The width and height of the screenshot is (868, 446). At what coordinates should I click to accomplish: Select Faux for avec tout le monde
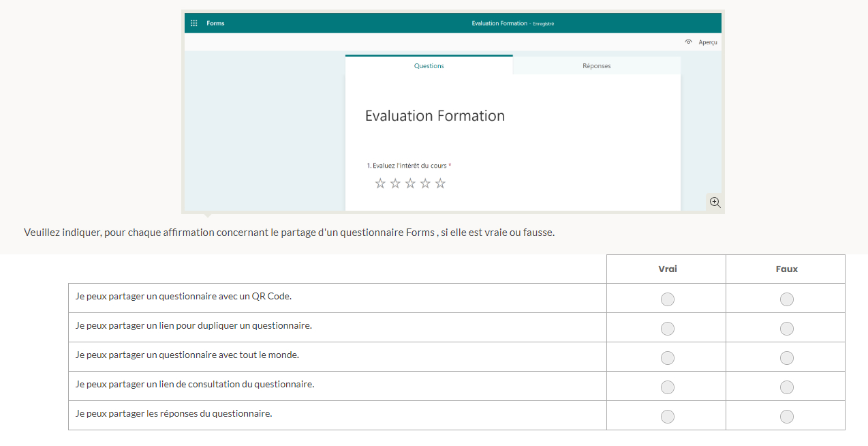pyautogui.click(x=787, y=358)
